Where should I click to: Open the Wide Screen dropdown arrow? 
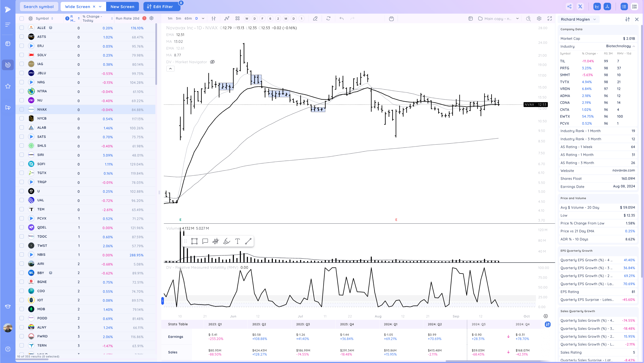pos(100,6)
